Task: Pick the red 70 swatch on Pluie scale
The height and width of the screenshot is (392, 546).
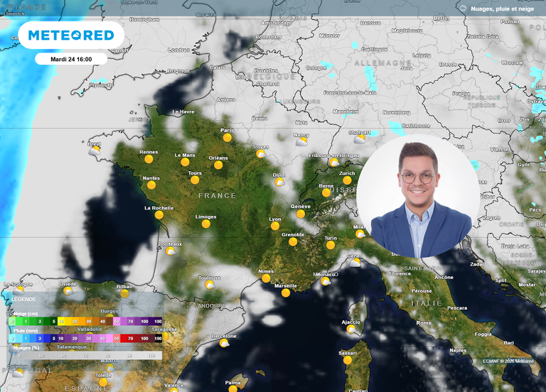Action: [x=131, y=339]
